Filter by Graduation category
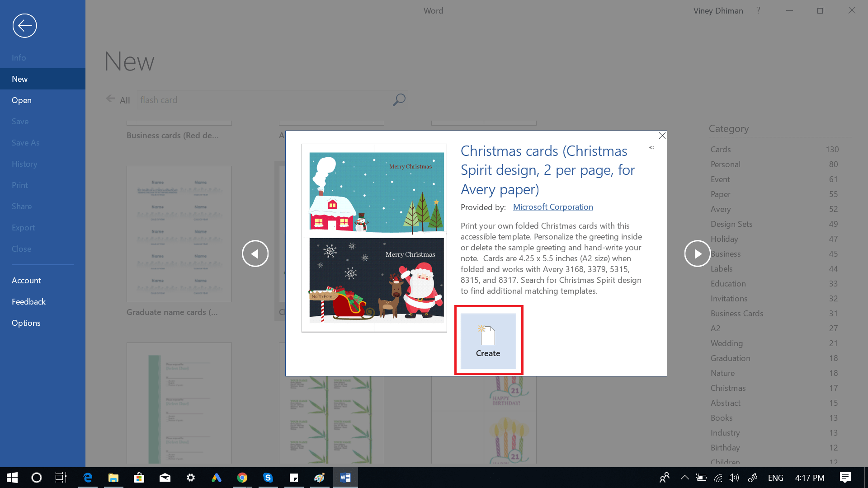Image resolution: width=868 pixels, height=488 pixels. [774, 358]
